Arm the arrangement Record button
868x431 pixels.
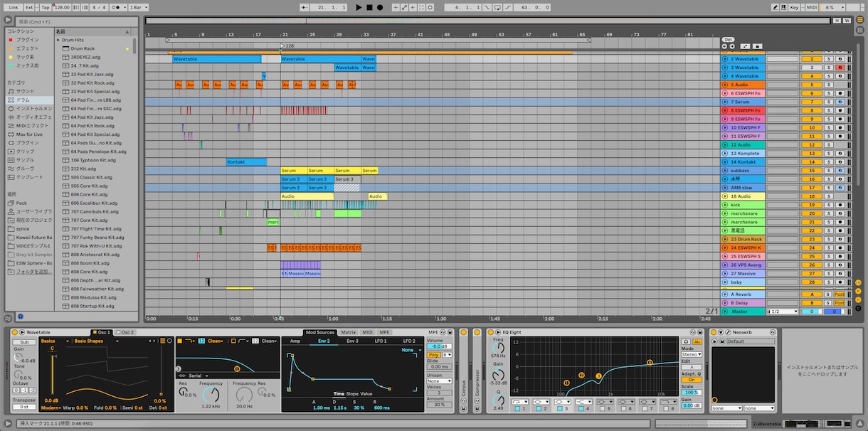tap(380, 7)
